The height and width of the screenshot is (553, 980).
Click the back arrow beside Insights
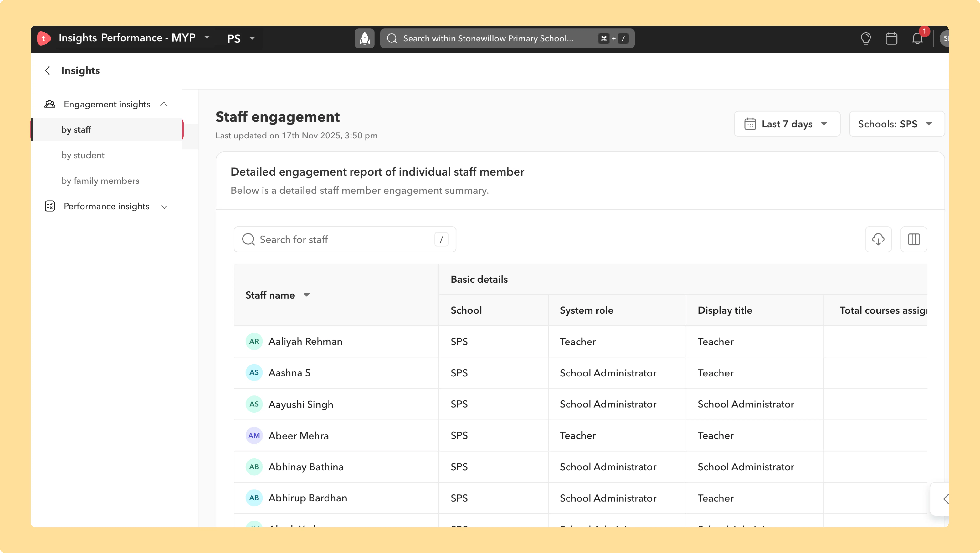pos(47,70)
